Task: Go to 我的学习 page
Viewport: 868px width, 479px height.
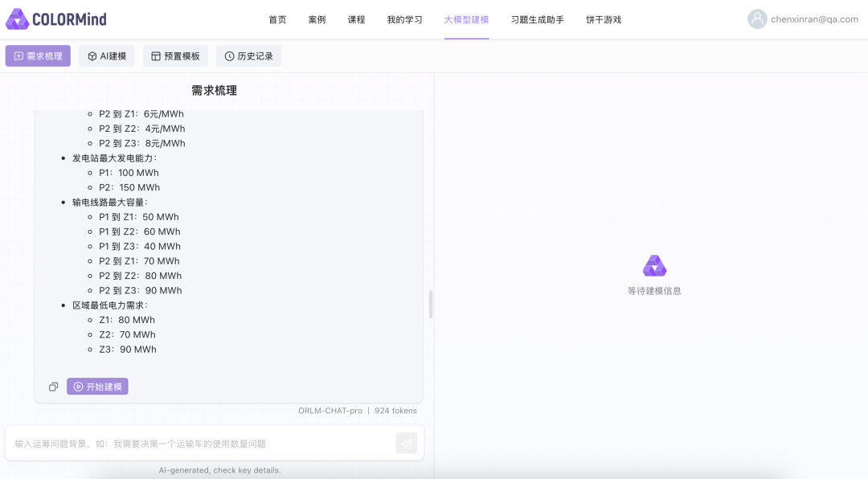Action: (x=404, y=19)
